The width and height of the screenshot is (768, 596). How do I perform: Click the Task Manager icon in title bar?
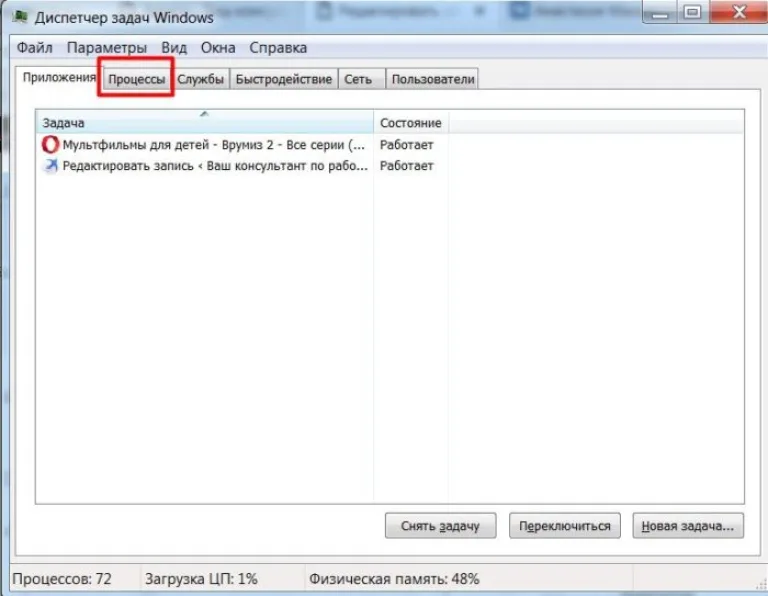coord(20,16)
